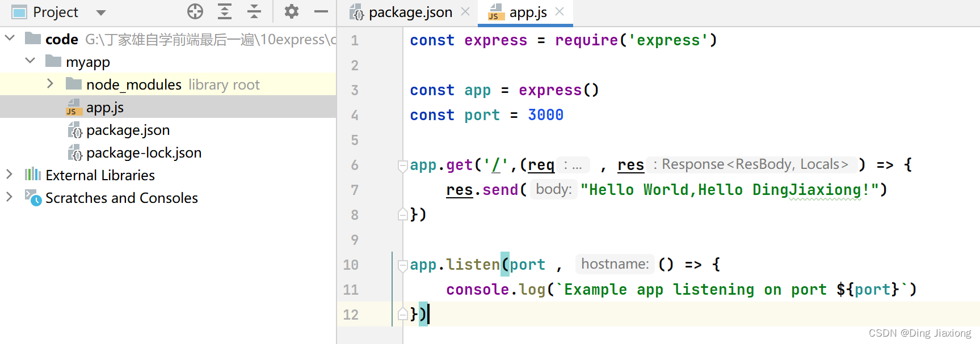Click the hostname: parameter hint

[615, 264]
